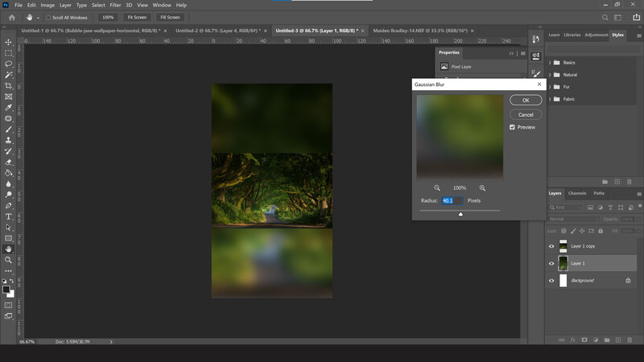Click the Home icon in options bar
The height and width of the screenshot is (362, 644).
point(12,18)
